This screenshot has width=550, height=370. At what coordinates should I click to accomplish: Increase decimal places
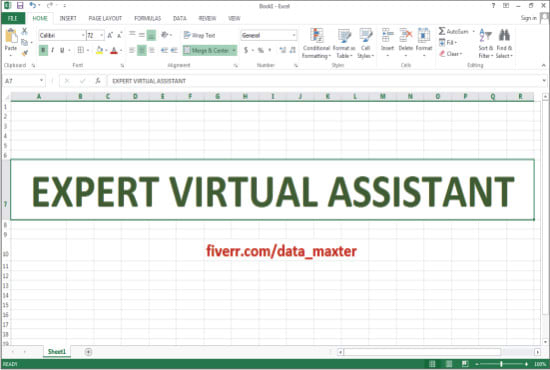click(x=283, y=50)
